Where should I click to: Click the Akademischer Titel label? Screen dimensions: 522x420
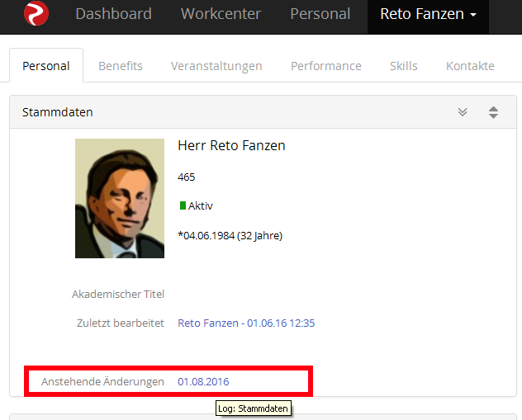tap(118, 294)
